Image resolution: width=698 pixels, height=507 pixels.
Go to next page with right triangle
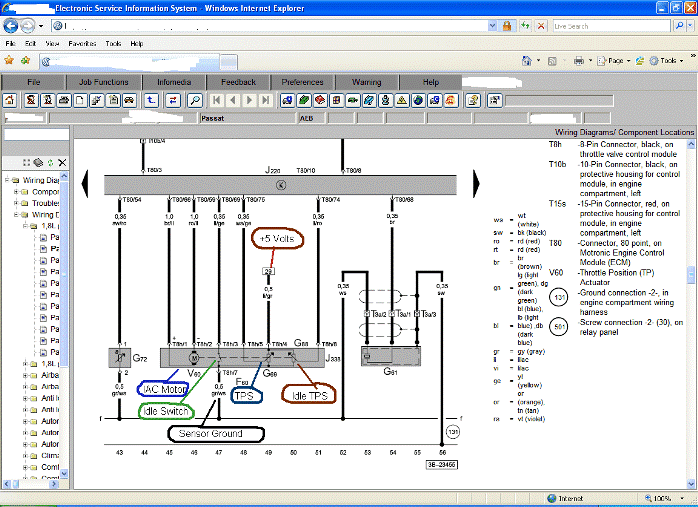coord(249,100)
